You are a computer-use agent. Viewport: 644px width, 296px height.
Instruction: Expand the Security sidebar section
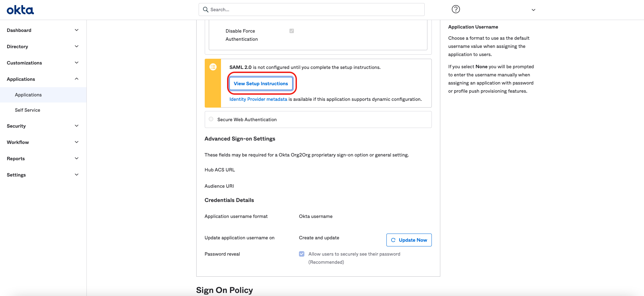pyautogui.click(x=77, y=126)
